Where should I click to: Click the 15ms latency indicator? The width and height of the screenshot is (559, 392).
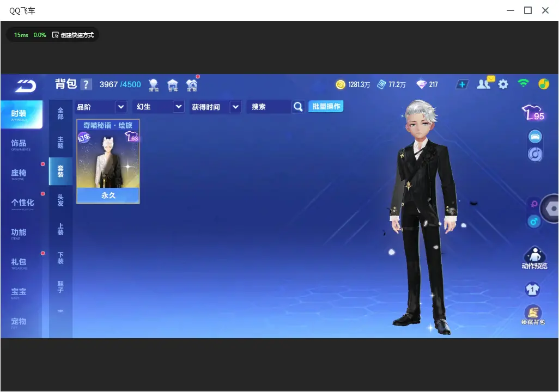point(21,35)
